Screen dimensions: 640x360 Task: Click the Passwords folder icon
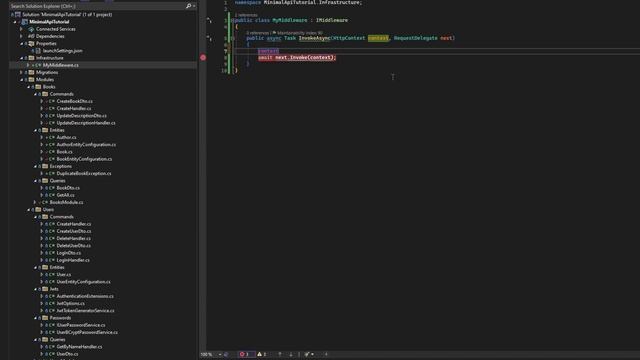tap(45, 318)
